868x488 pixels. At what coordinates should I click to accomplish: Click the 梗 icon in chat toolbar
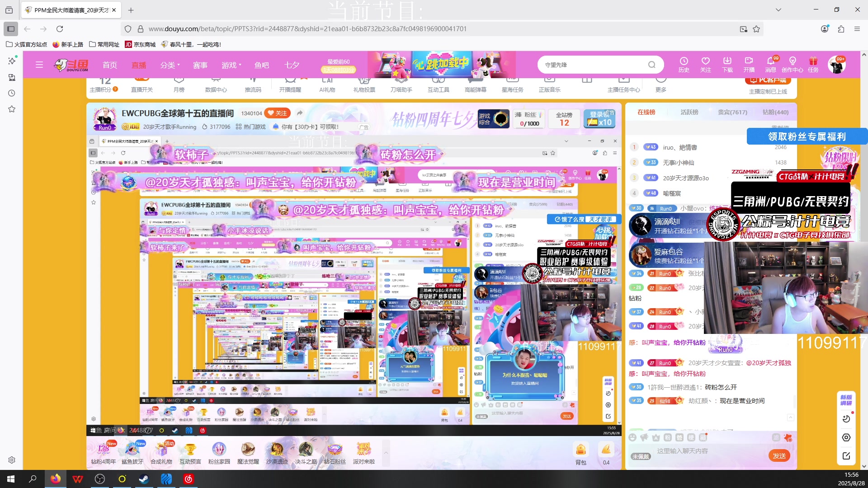[x=691, y=437]
